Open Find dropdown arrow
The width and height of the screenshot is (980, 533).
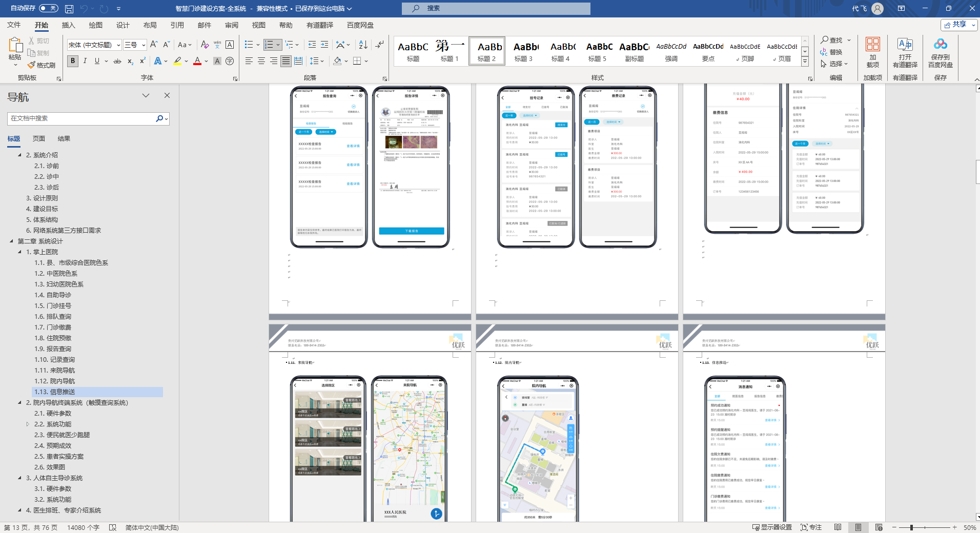click(x=849, y=40)
